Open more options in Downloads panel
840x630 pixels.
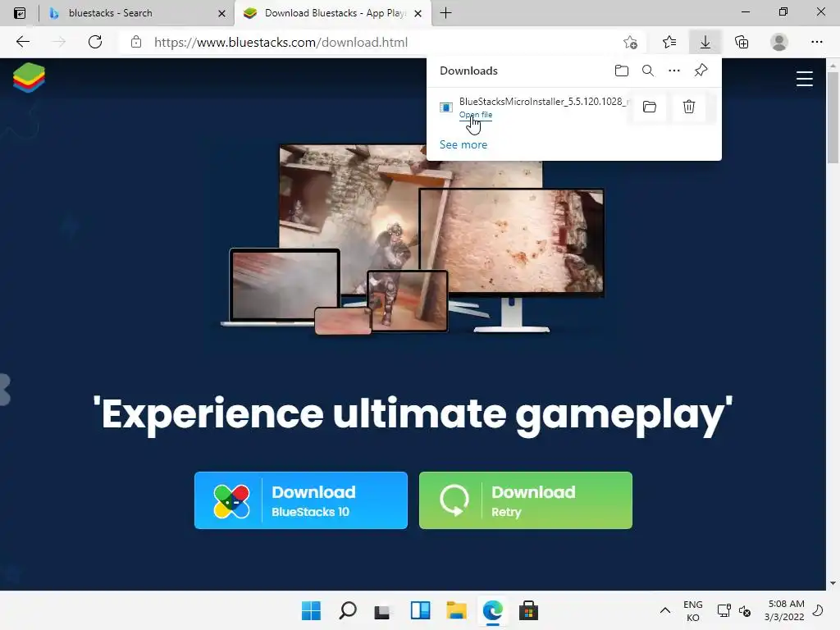(674, 71)
